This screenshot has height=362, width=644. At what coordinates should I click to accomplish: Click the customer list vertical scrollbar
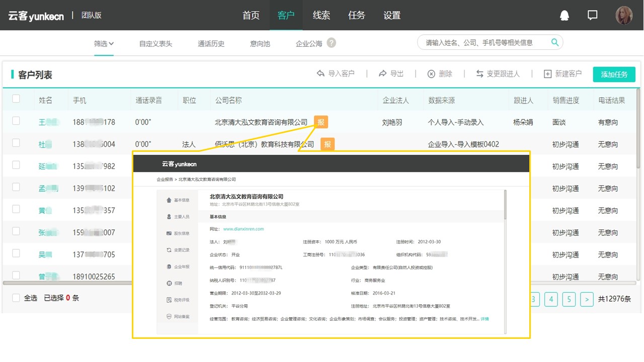(x=639, y=128)
